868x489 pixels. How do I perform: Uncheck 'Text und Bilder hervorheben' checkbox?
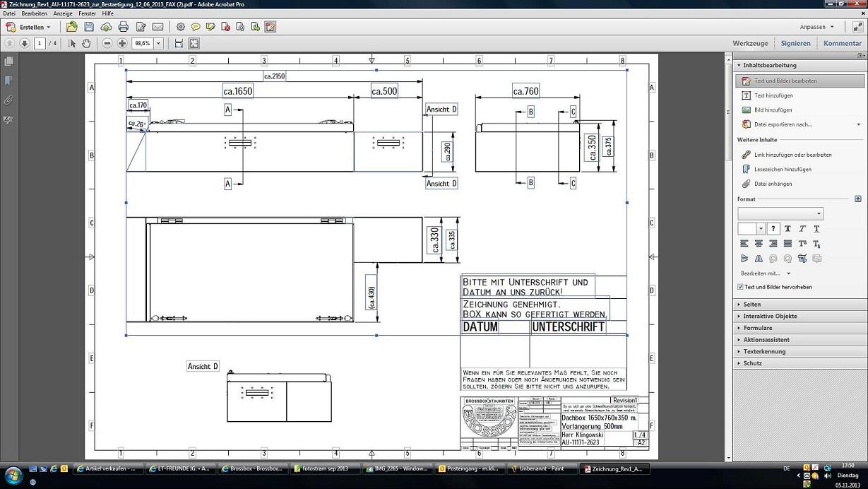click(740, 287)
